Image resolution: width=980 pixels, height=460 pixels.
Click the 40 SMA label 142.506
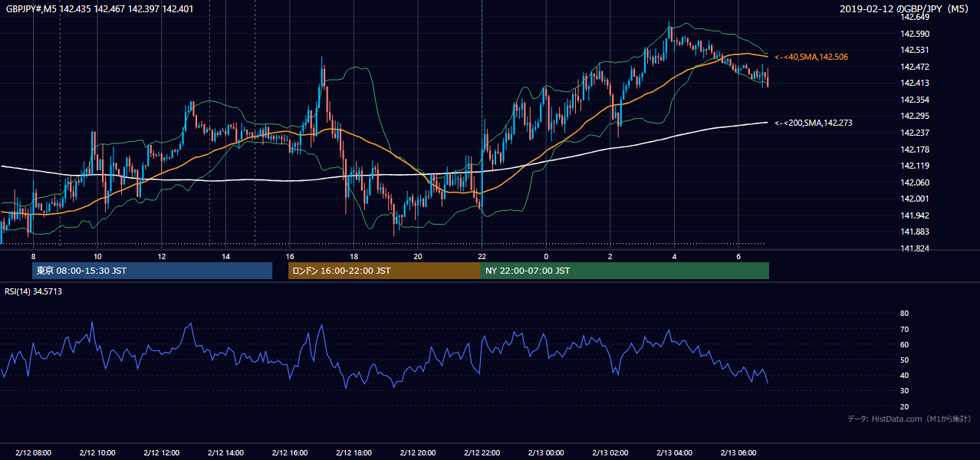(x=811, y=57)
